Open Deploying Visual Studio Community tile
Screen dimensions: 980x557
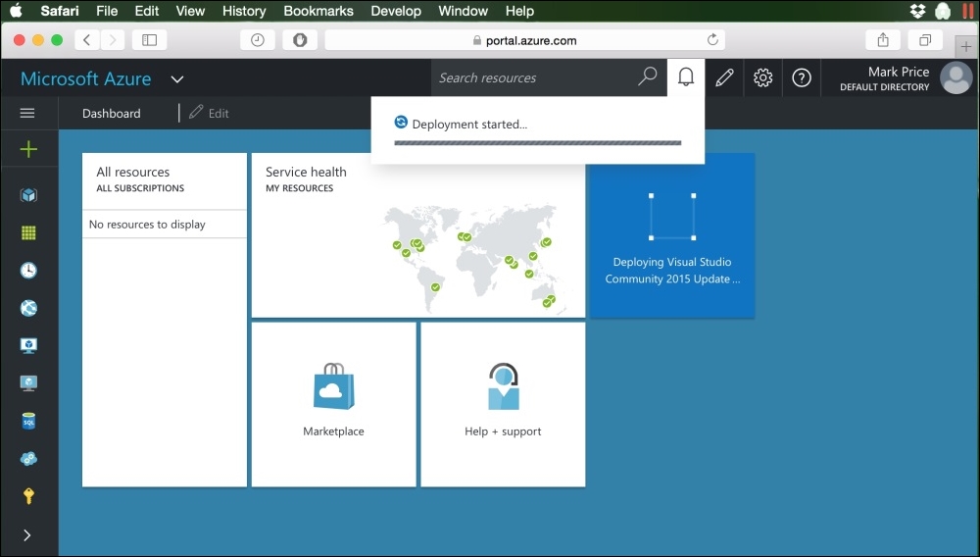pos(672,235)
